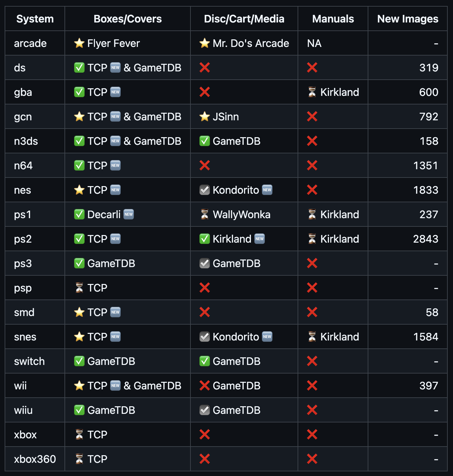453x476 pixels.
Task: Click the star icon next to JSinn
Action: [205, 116]
